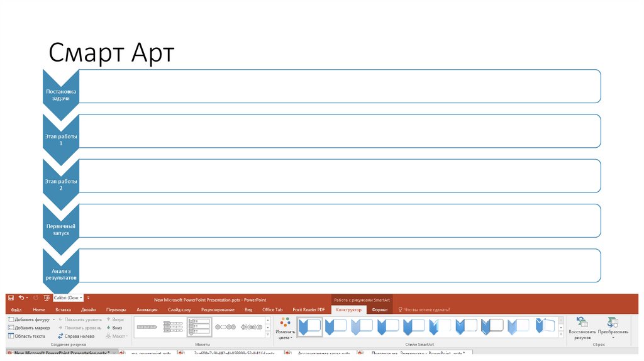
Task: Select the second SmartArt style thumbnail
Action: (336, 327)
